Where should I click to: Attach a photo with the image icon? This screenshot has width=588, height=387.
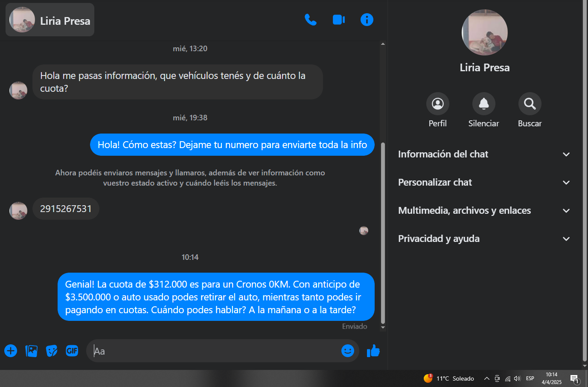tap(32, 351)
